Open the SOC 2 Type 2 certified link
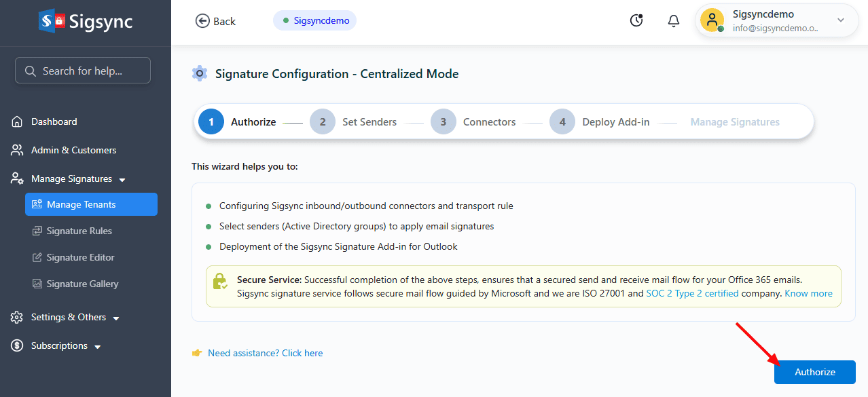The width and height of the screenshot is (868, 397). (692, 293)
